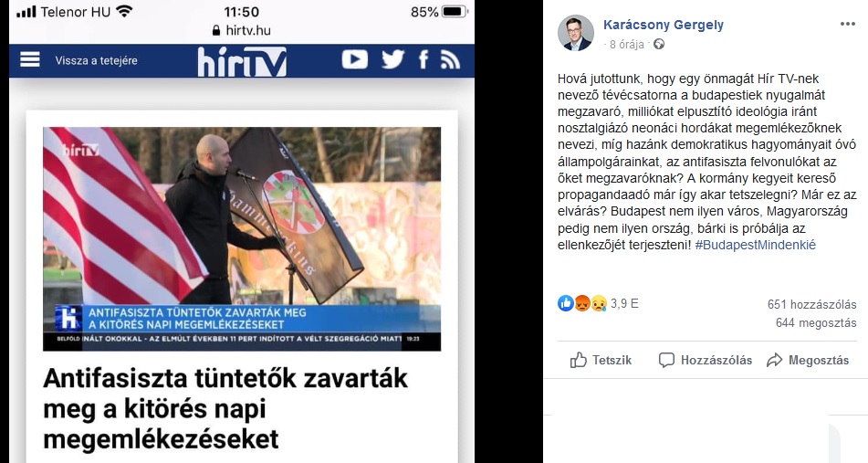Click the like reaction emoji icon
The height and width of the screenshot is (463, 868).
566,303
